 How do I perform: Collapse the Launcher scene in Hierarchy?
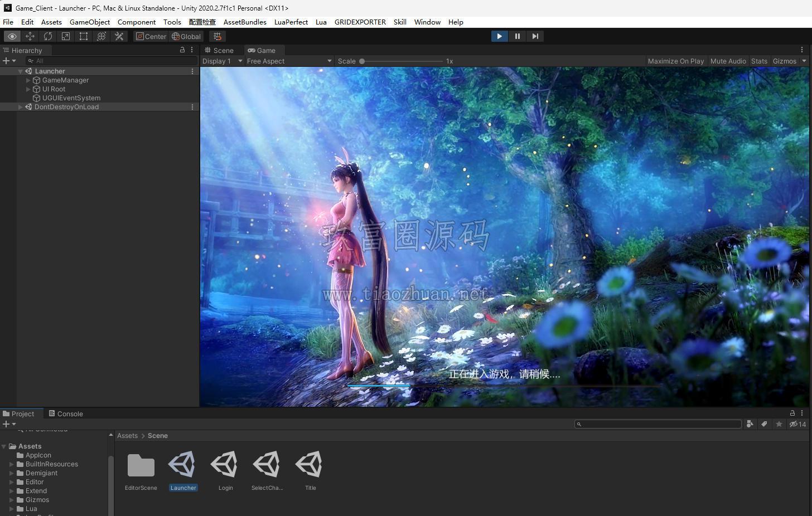tap(20, 71)
